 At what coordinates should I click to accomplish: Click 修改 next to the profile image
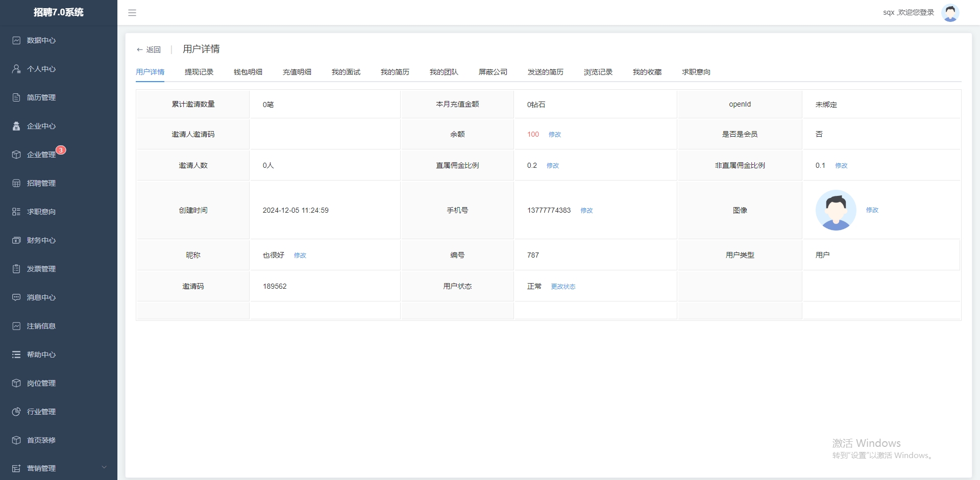coord(872,210)
